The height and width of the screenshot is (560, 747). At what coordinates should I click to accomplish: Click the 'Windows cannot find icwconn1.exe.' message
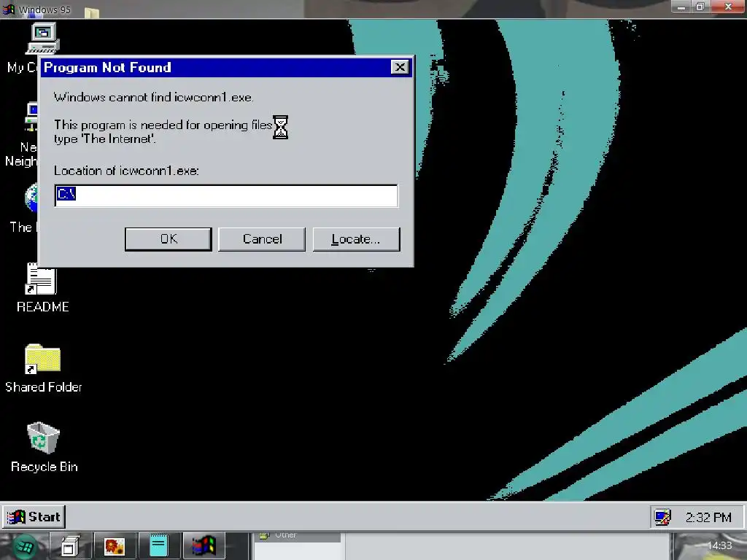153,97
